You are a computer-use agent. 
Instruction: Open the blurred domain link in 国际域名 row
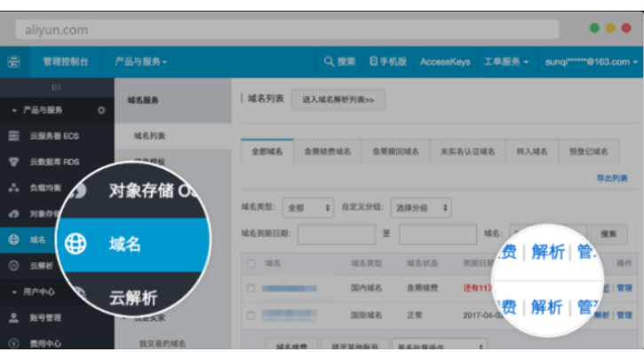tap(290, 316)
